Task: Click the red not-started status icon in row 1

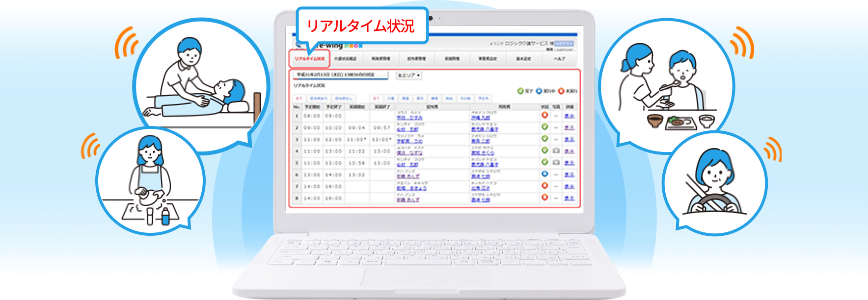Action: pos(544,115)
